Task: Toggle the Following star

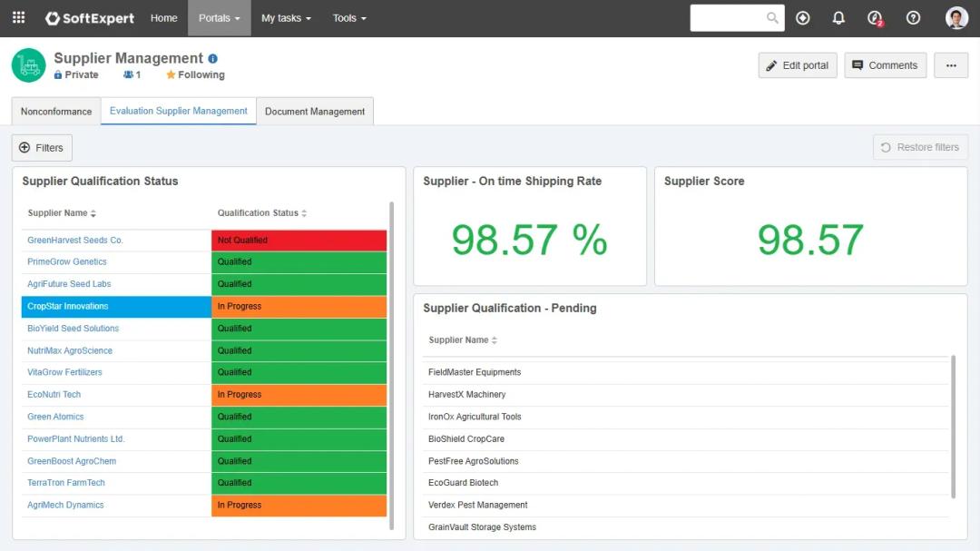Action: [x=171, y=75]
